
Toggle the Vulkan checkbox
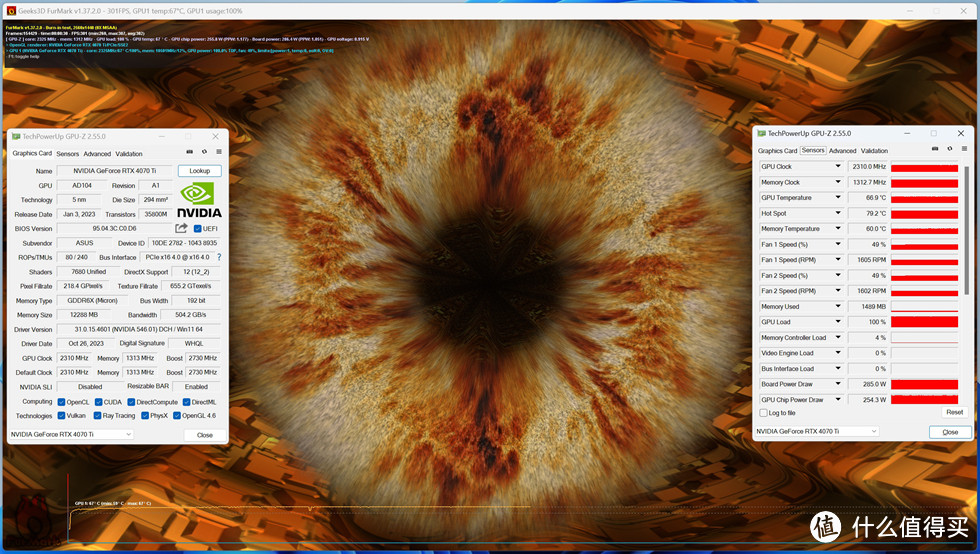click(61, 415)
